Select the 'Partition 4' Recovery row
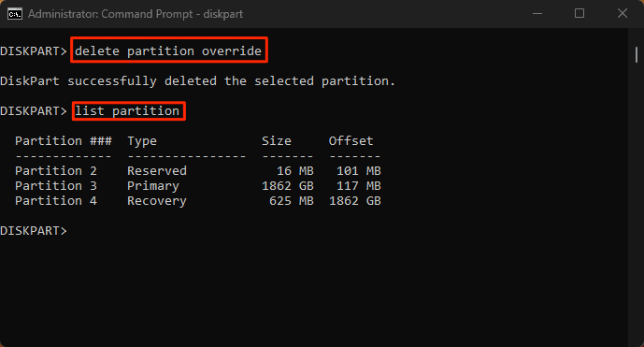This screenshot has width=644, height=347. click(x=198, y=201)
